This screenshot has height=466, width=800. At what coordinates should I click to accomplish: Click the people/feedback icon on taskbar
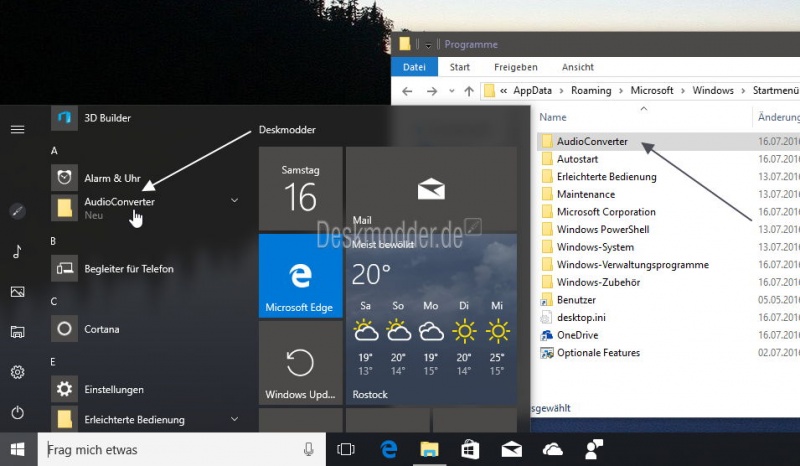click(x=594, y=449)
